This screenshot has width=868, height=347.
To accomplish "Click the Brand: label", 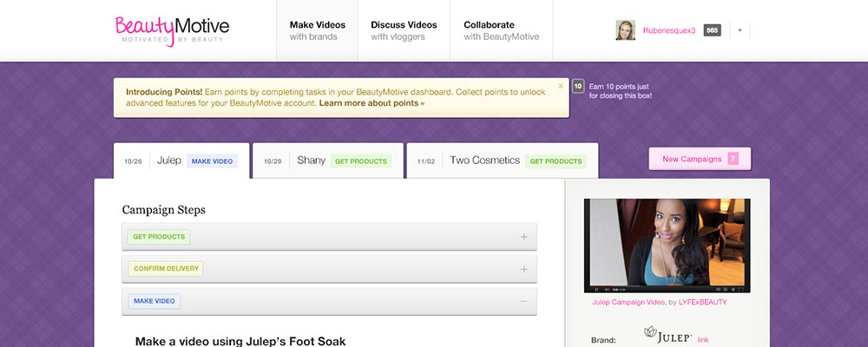I will [603, 340].
